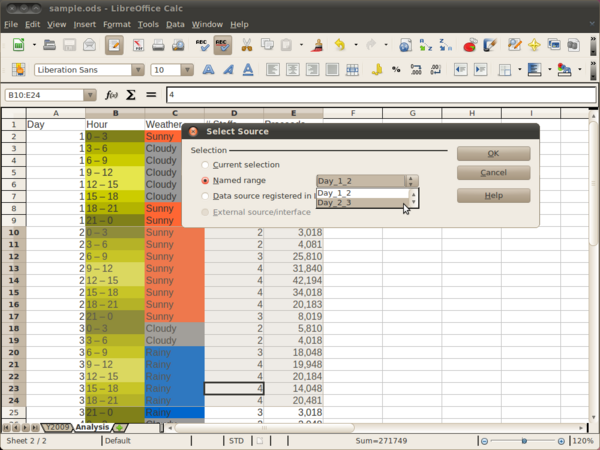Click the Sum sigma icon
This screenshot has height=450, width=600.
tap(130, 95)
